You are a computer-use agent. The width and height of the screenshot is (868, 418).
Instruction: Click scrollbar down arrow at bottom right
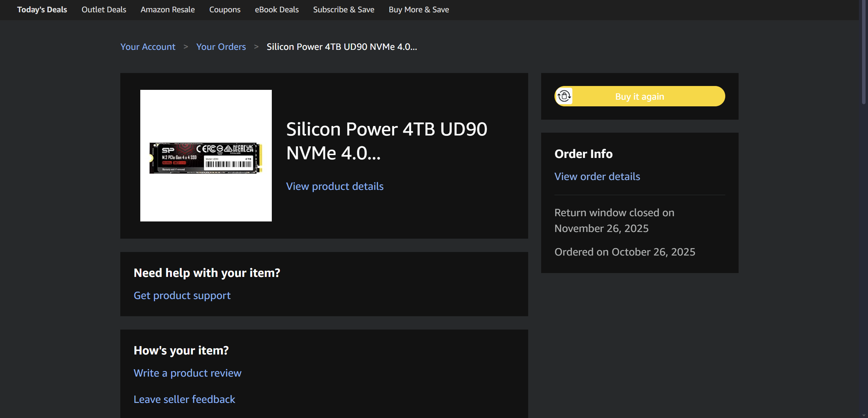[864, 415]
